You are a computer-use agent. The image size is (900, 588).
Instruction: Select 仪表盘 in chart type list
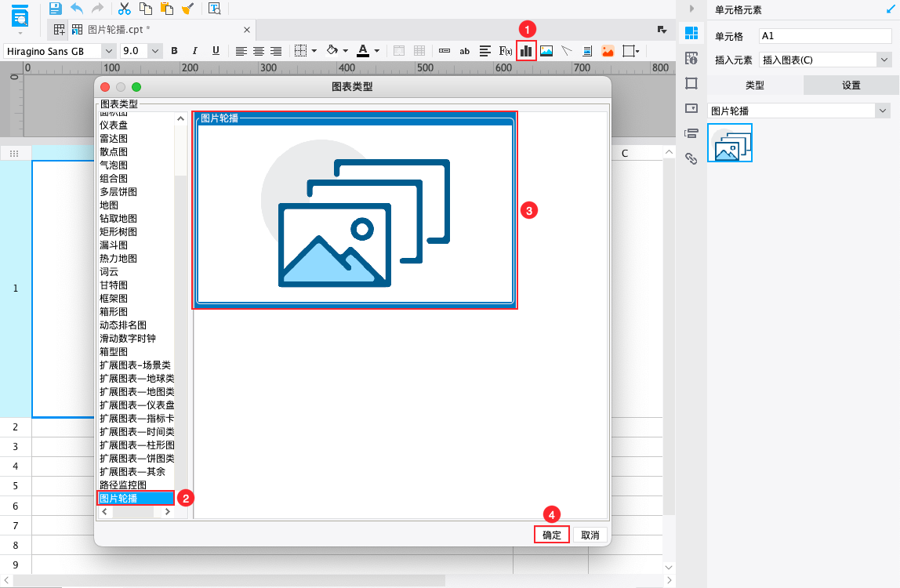[x=114, y=125]
